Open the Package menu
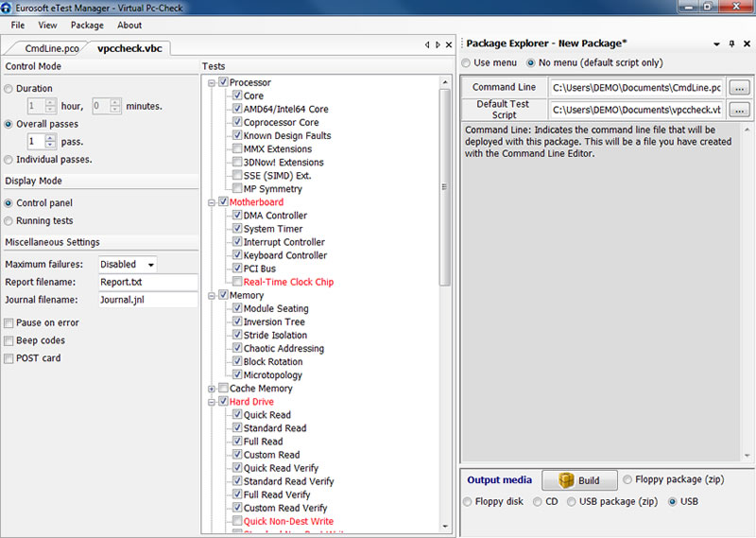The image size is (756, 538). pyautogui.click(x=87, y=26)
